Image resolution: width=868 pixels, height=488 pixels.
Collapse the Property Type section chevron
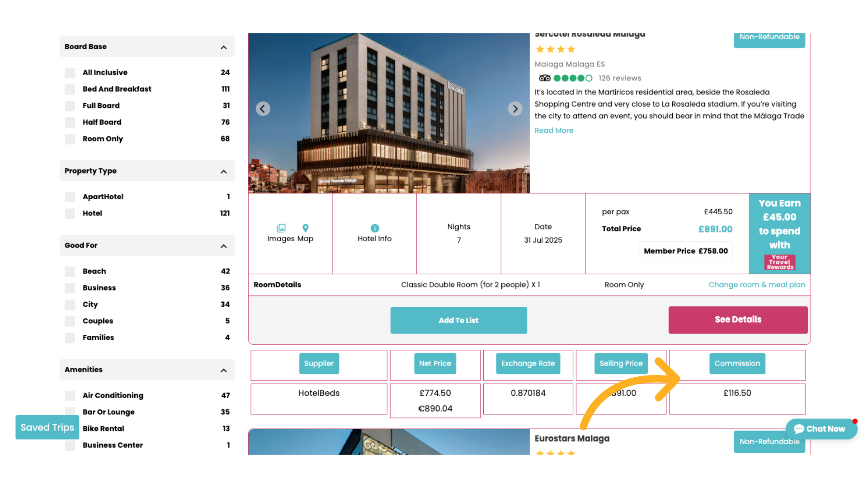224,172
